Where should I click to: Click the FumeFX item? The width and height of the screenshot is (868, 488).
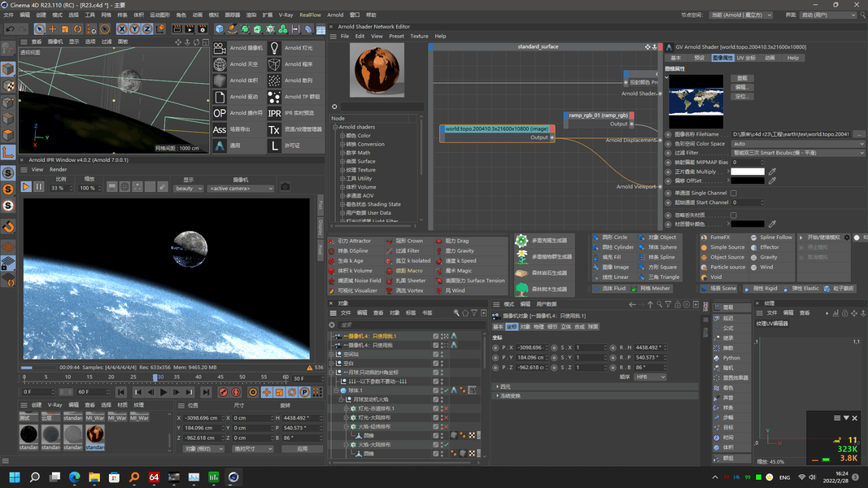click(x=716, y=237)
